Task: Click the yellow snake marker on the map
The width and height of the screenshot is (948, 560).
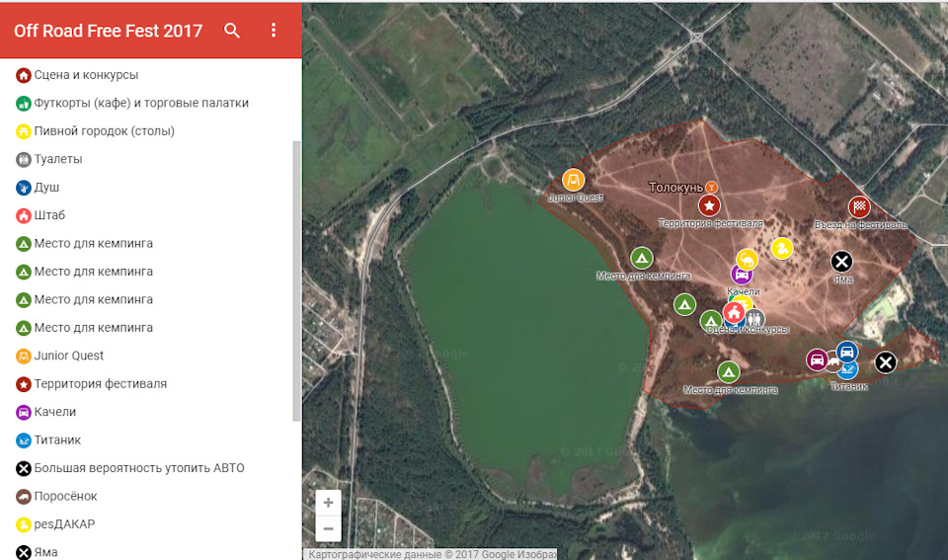Action: (x=782, y=248)
